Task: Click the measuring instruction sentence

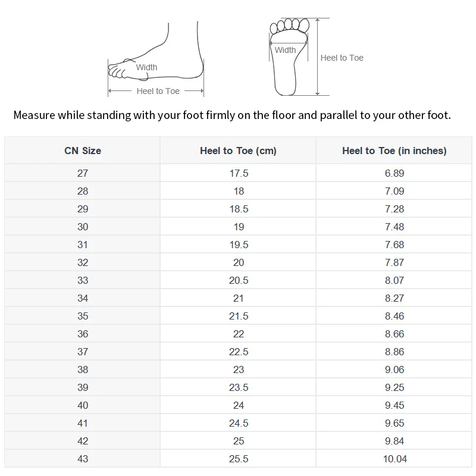Action: [x=232, y=115]
